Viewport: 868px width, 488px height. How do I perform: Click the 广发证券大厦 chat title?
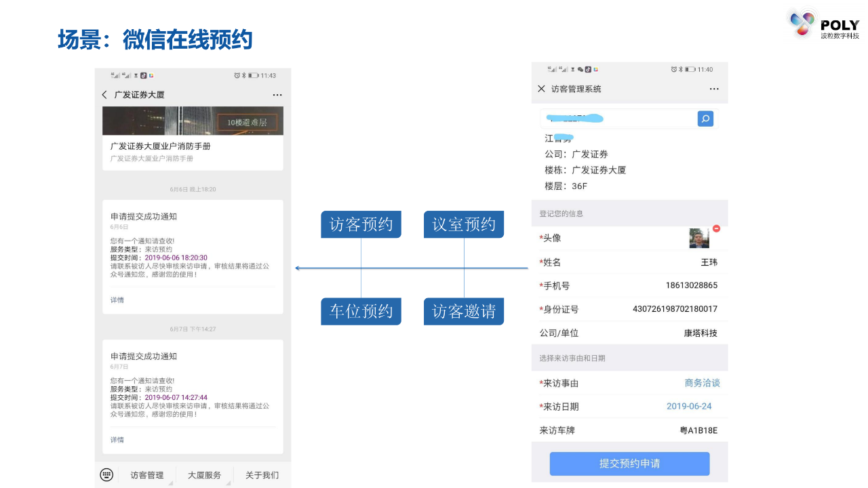pyautogui.click(x=139, y=95)
